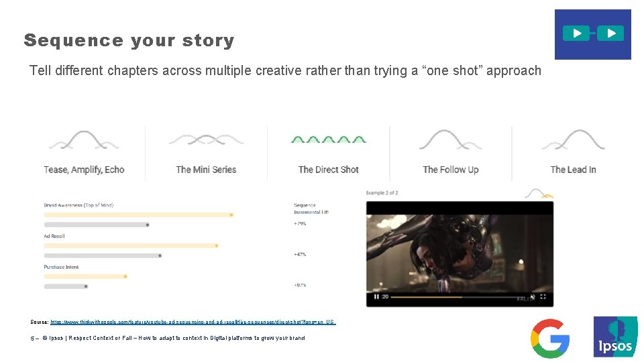644x362 pixels.
Task: Click the Lead In curve icon
Action: point(573,140)
